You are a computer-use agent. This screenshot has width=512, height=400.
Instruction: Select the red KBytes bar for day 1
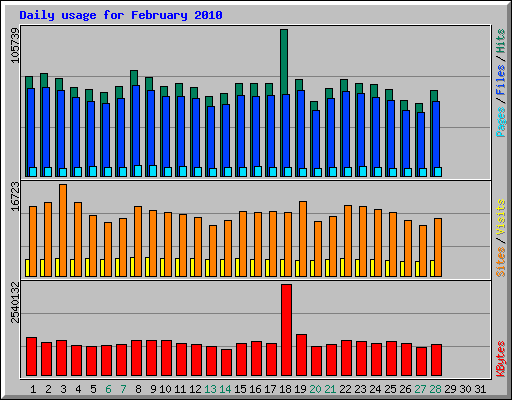click(x=31, y=357)
